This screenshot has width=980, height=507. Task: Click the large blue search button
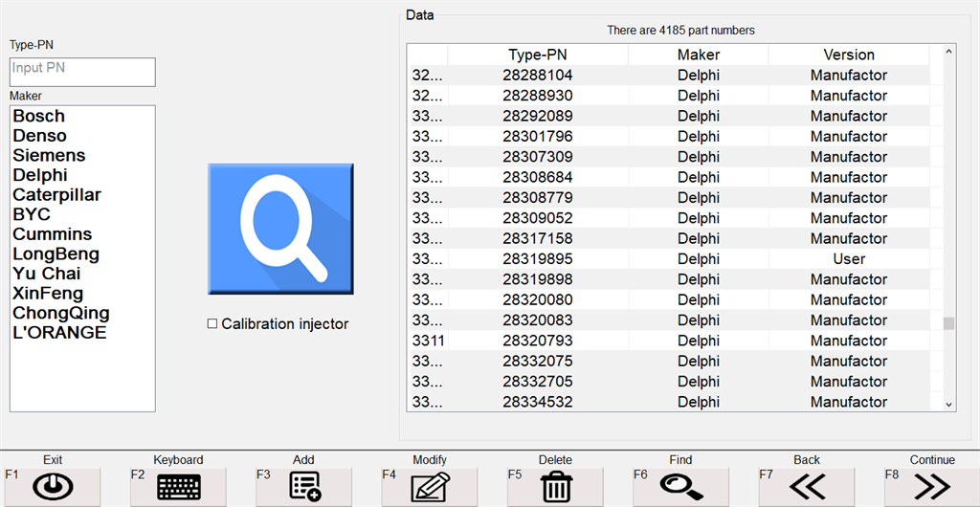coord(280,229)
